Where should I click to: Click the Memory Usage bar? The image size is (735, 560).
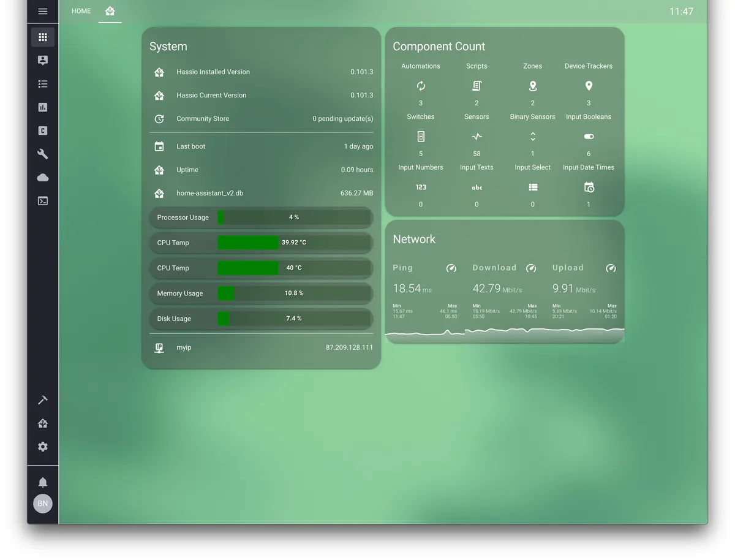click(262, 293)
